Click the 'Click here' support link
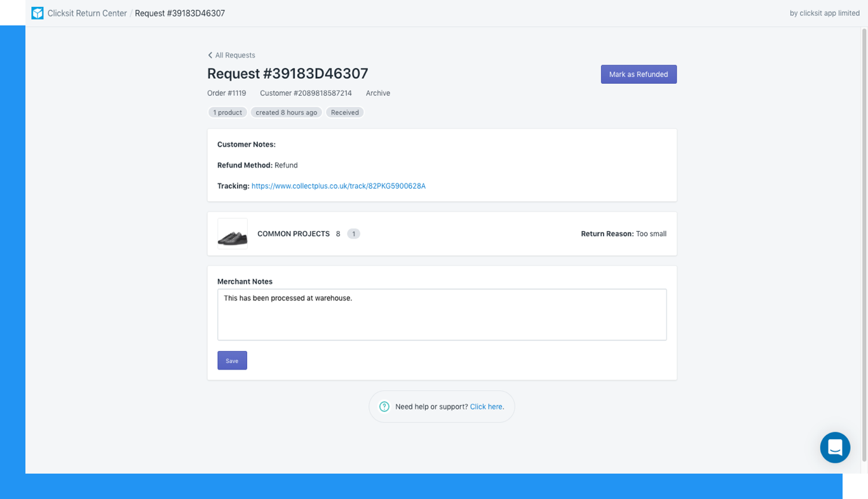The height and width of the screenshot is (499, 868). [485, 406]
